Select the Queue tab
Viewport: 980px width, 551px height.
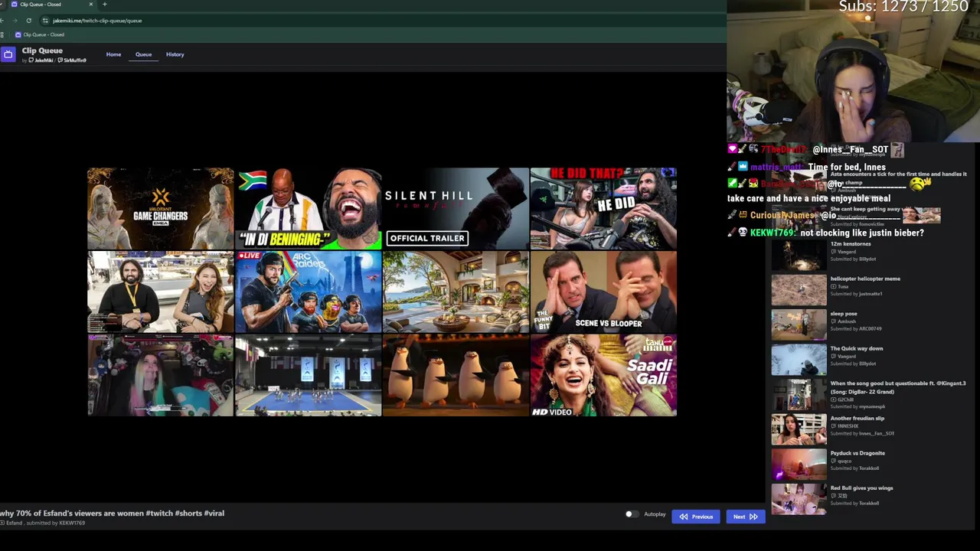click(143, 54)
